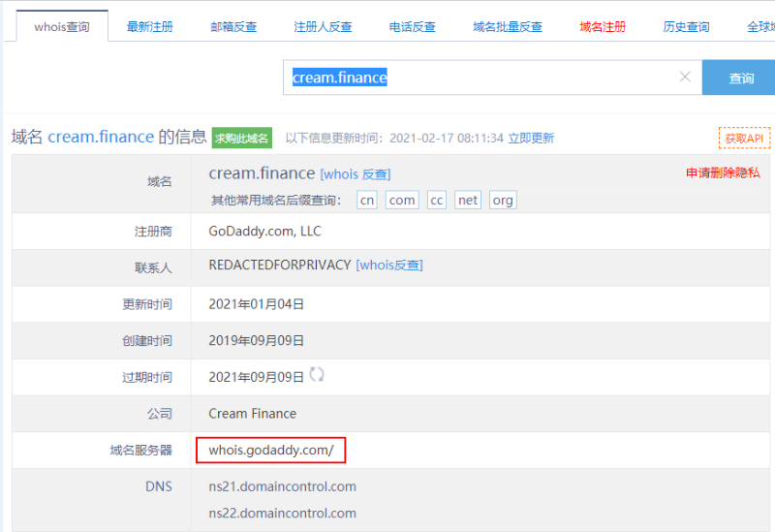Clear the search box with the X icon
The width and height of the screenshot is (775, 532).
685,78
